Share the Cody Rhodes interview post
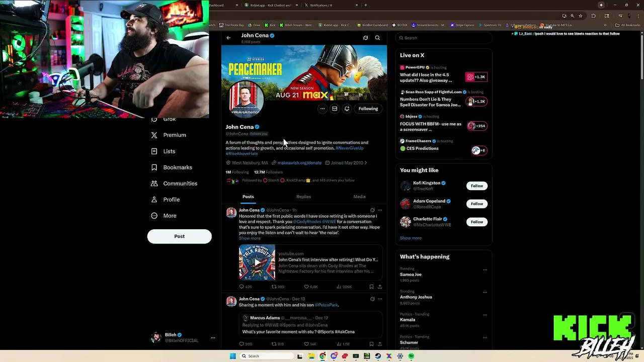This screenshot has height=362, width=644. pyautogui.click(x=380, y=287)
